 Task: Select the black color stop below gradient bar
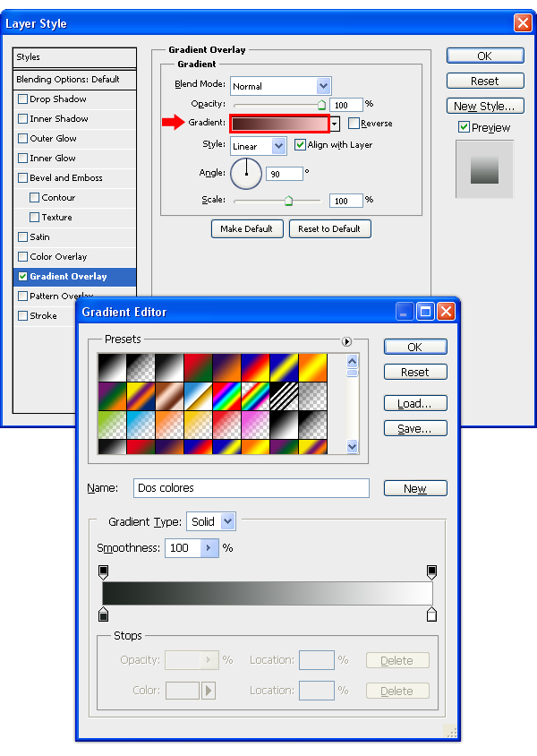103,614
